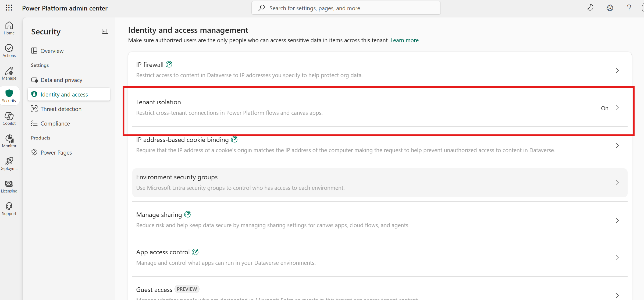
Task: Open the settings gear in the top bar
Action: pyautogui.click(x=610, y=8)
